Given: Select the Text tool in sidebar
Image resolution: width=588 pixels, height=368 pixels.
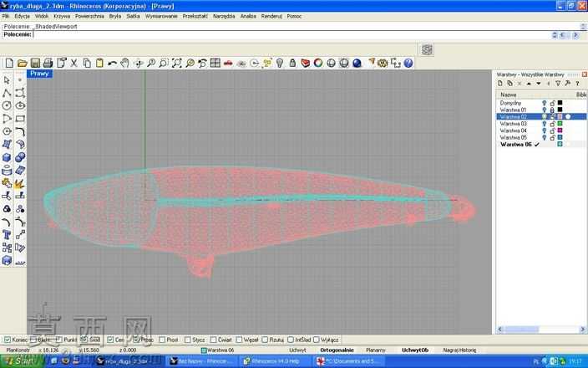Looking at the screenshot, I should pyautogui.click(x=7, y=235).
